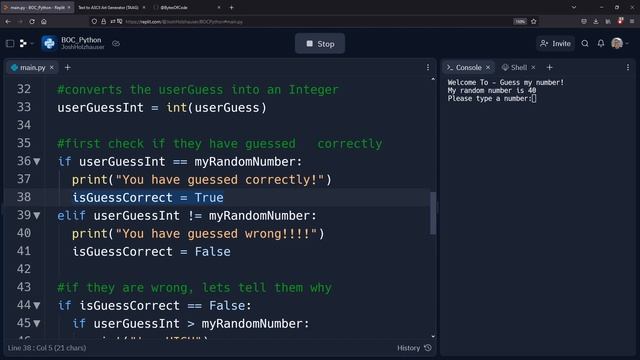Open the BOC_Python repl name
This screenshot has width=640, height=360.
[x=81, y=40]
